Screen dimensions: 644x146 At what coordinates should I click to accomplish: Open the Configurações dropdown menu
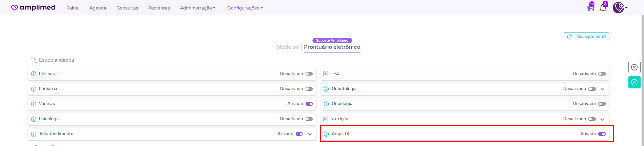coord(245,8)
